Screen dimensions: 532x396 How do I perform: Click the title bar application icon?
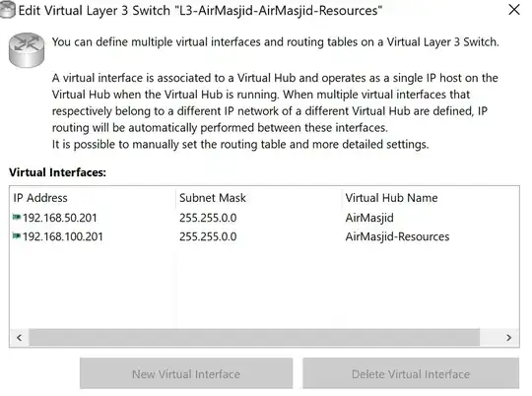[8, 10]
